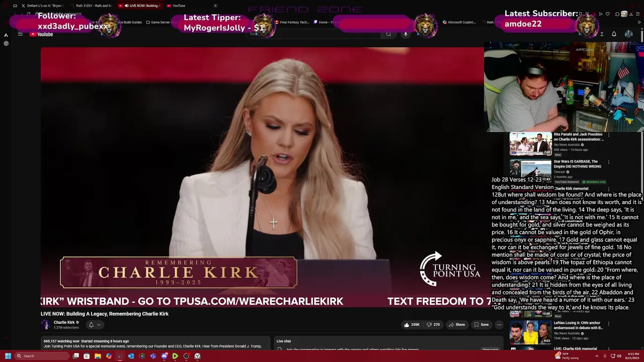Switch to Ruth 3 ESV browser tab
Screen dimensions: 644x362
tap(91, 6)
